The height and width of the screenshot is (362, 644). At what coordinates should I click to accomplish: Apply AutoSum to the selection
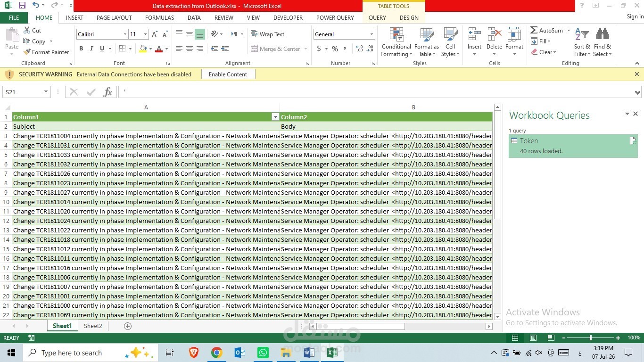pyautogui.click(x=546, y=30)
